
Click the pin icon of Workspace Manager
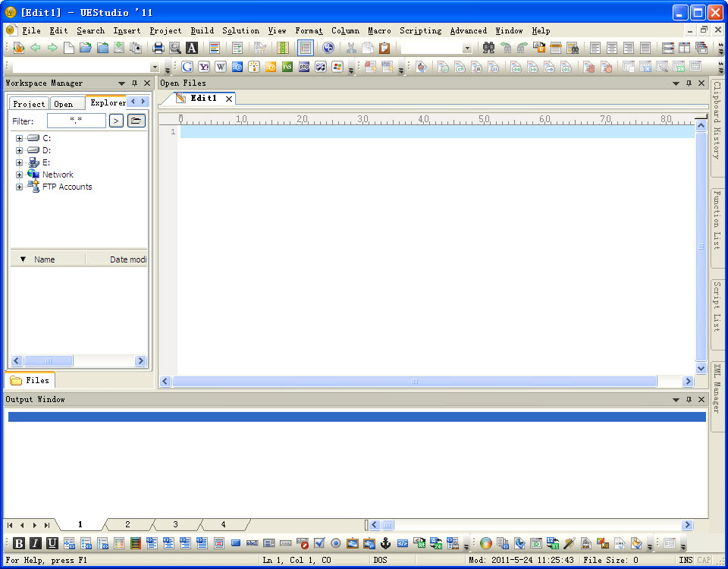click(x=135, y=83)
